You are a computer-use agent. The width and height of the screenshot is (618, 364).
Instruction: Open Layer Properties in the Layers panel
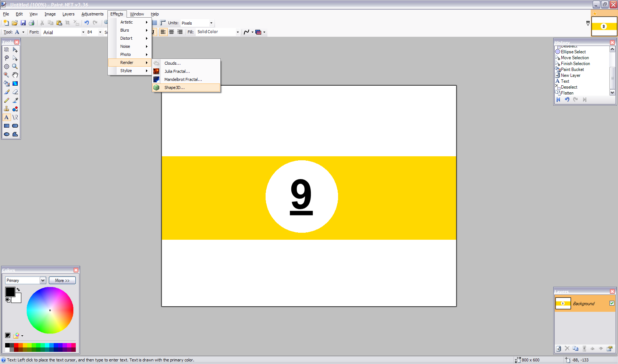[x=610, y=349]
